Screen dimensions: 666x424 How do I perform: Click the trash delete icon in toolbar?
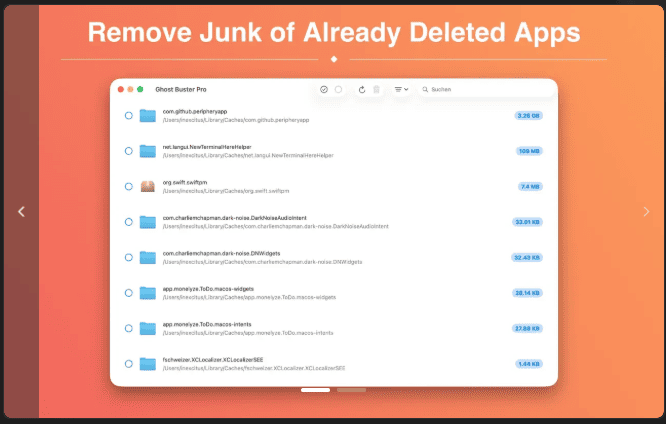coord(376,89)
